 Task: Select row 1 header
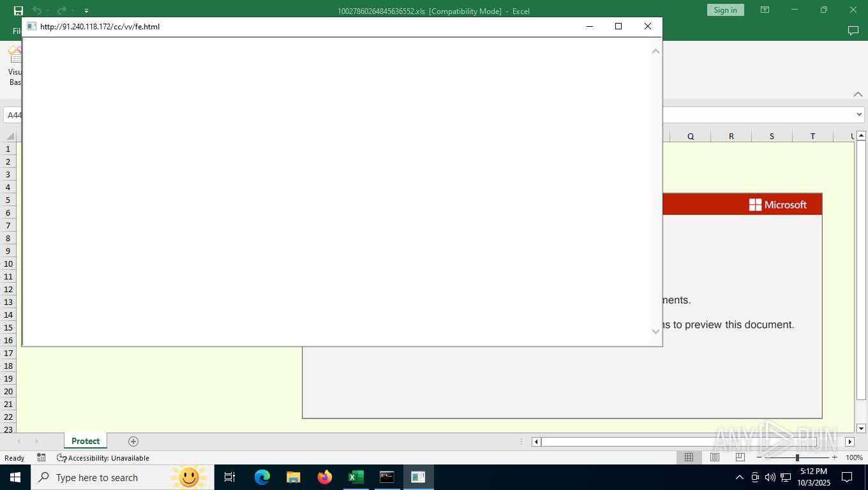click(8, 149)
